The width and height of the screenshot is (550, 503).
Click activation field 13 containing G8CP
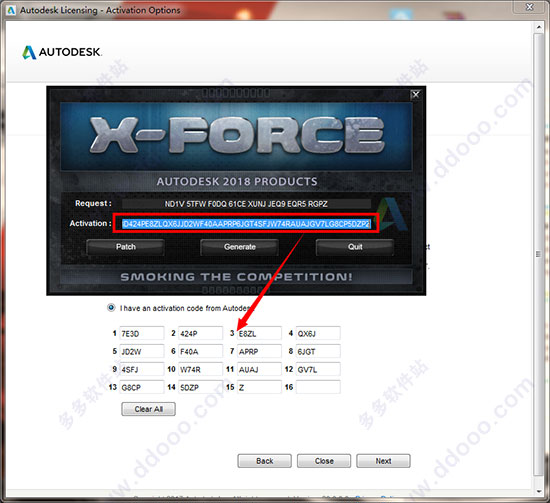click(x=142, y=387)
